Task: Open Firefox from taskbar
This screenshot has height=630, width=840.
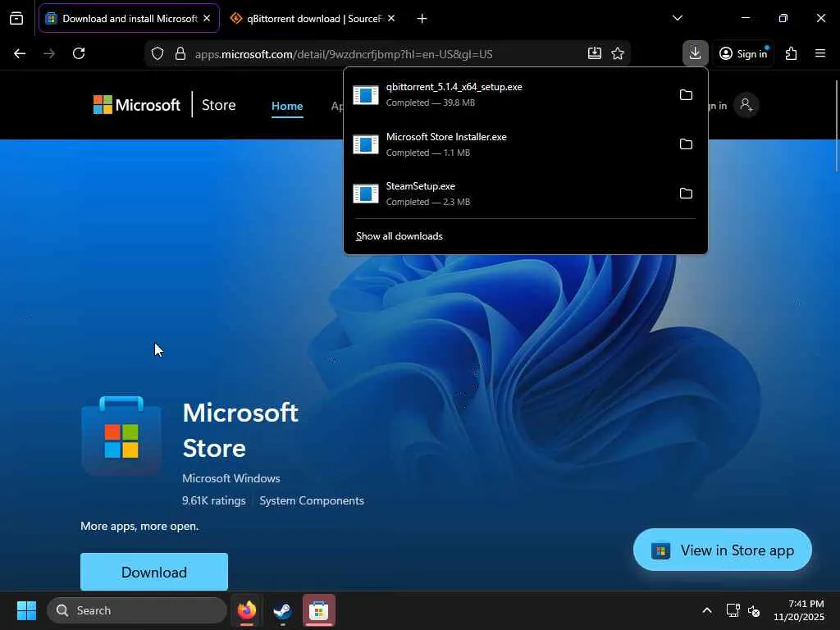Action: [247, 610]
